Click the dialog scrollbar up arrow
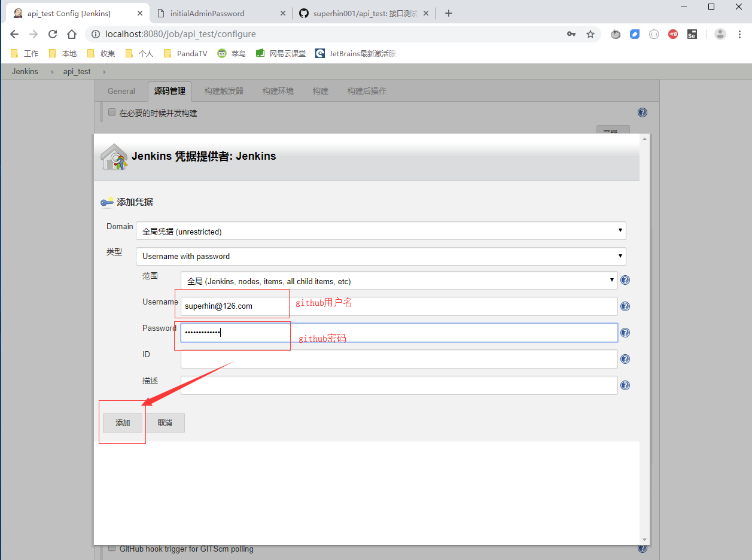 click(x=644, y=139)
